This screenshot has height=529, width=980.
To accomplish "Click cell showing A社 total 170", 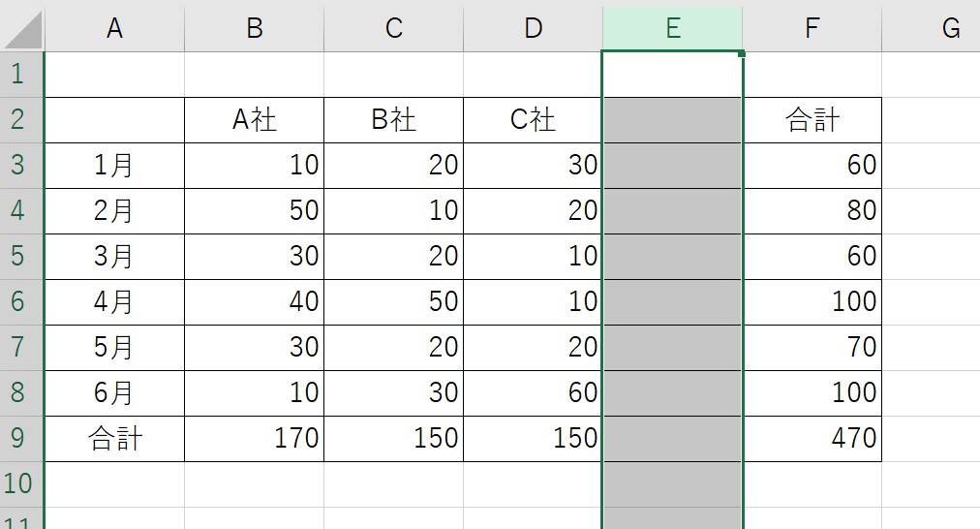I will tap(254, 438).
